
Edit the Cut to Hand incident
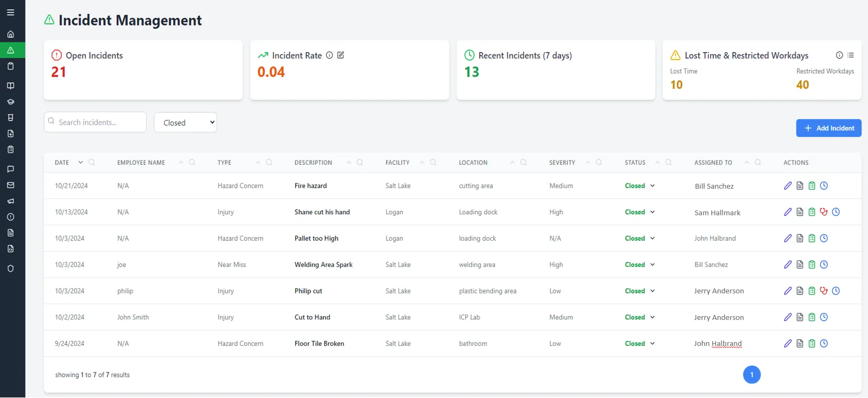(x=788, y=317)
